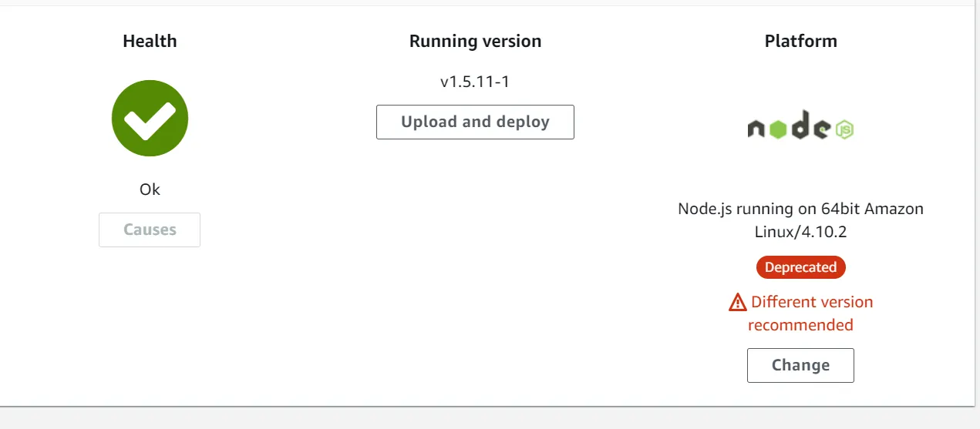Viewport: 980px width, 429px height.
Task: Click 'Node.js running on 64bit Amazon' text
Action: click(800, 209)
